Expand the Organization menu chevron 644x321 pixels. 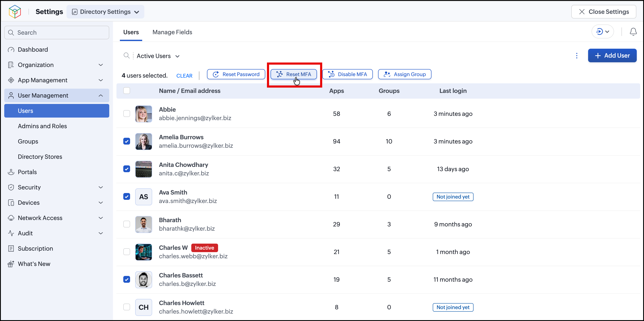[x=101, y=65]
